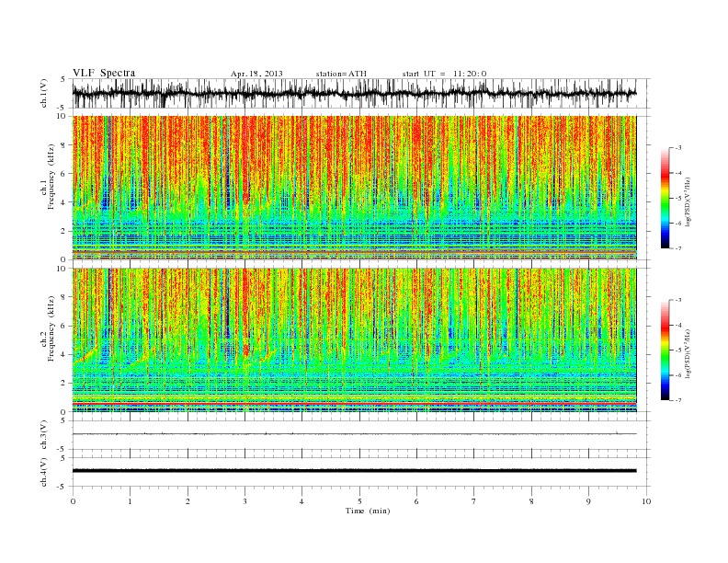Screen dimensions: 728x563
Task: Click the ch.1 Frequency (kHz) axis label
Action: point(48,177)
